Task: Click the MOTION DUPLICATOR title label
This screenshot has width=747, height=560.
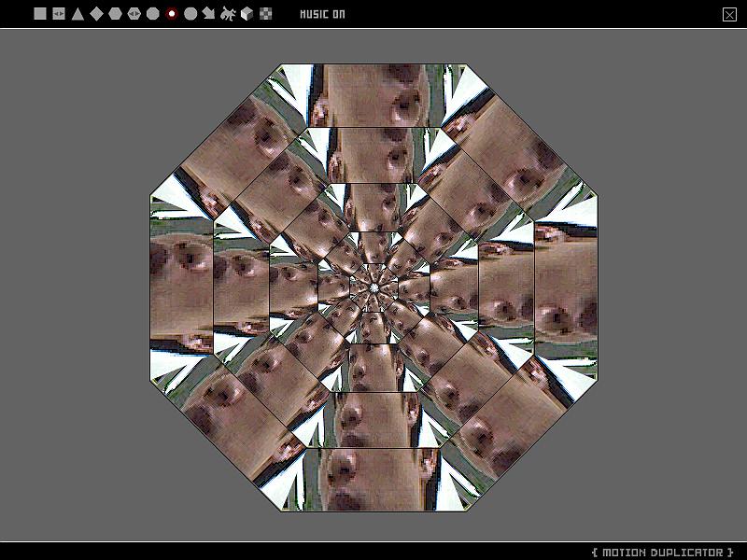Action: (x=663, y=552)
